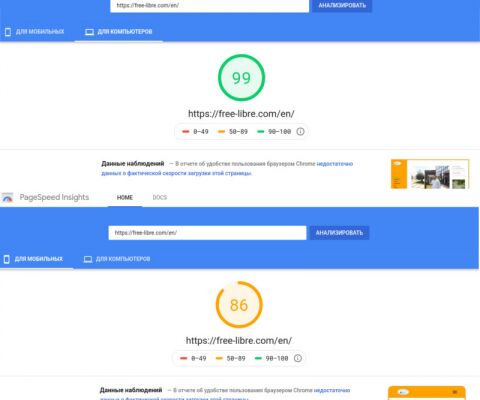
Task: Click the orange 50-89 legend in upper report
Action: 233,132
